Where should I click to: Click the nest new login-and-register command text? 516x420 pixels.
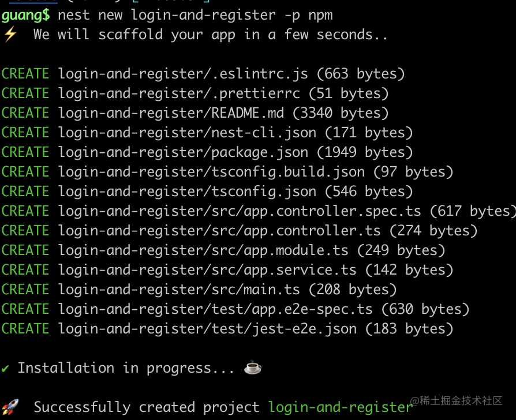(196, 14)
